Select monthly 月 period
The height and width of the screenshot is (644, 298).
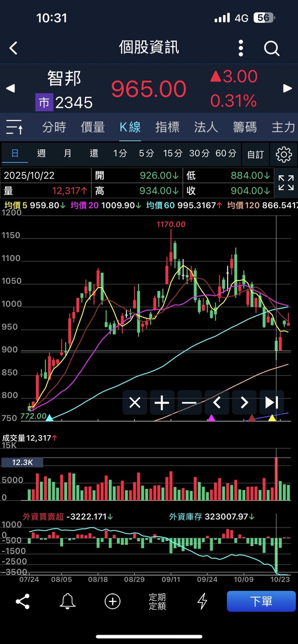point(68,153)
